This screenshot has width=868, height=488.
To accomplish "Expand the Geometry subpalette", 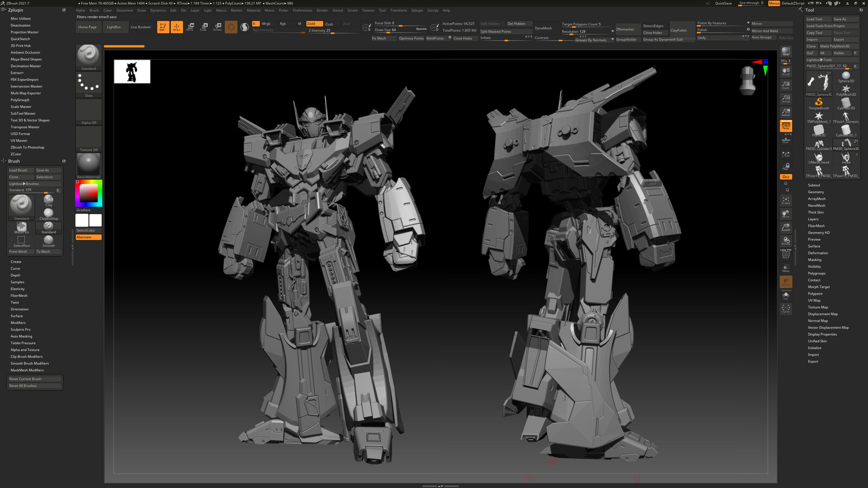I will click(816, 192).
